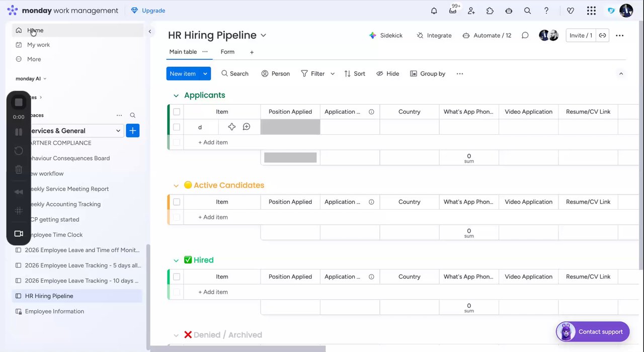Collapse the left sidebar with arrow
Image resolution: width=644 pixels, height=352 pixels.
[x=149, y=31]
